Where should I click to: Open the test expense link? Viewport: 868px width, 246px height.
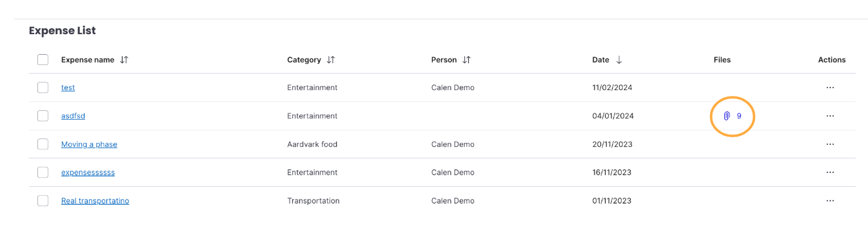[68, 88]
